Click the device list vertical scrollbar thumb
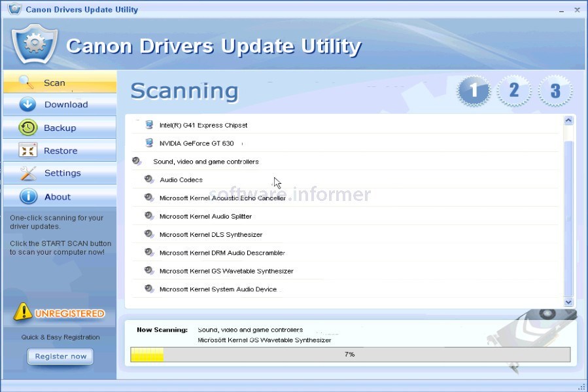588x392 pixels. click(x=568, y=219)
